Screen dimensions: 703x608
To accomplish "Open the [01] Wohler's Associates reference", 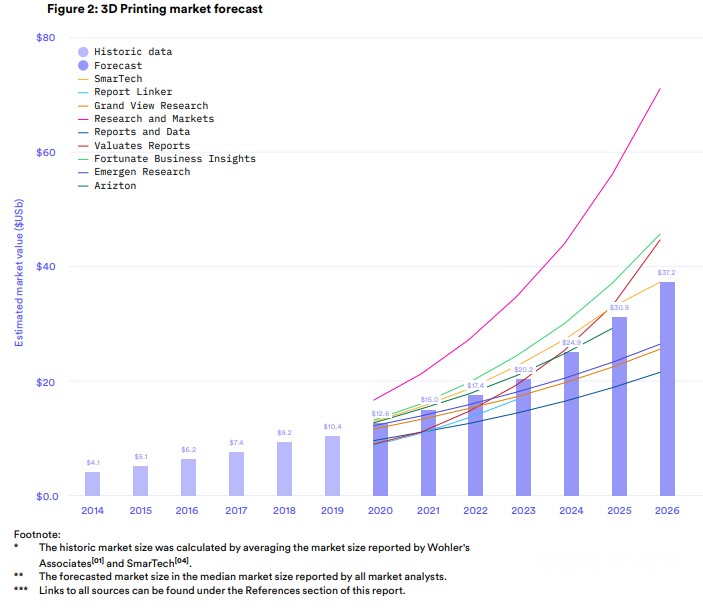I will pos(98,562).
